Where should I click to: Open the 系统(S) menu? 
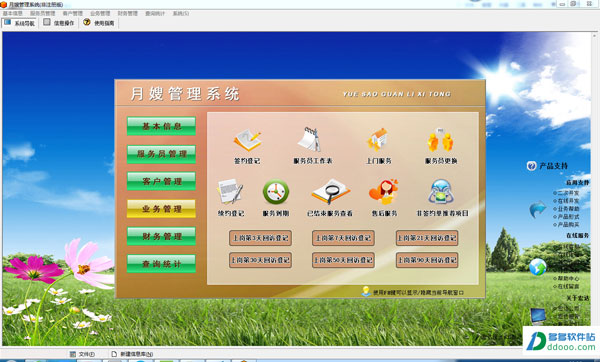[x=181, y=13]
